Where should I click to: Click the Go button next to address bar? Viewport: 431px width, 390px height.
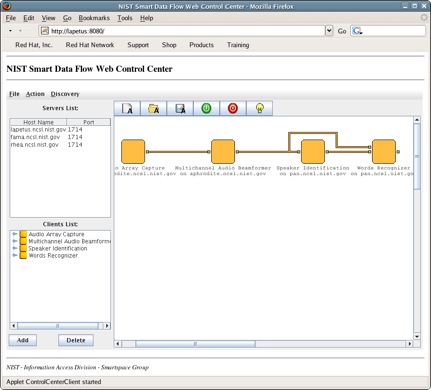pos(342,31)
